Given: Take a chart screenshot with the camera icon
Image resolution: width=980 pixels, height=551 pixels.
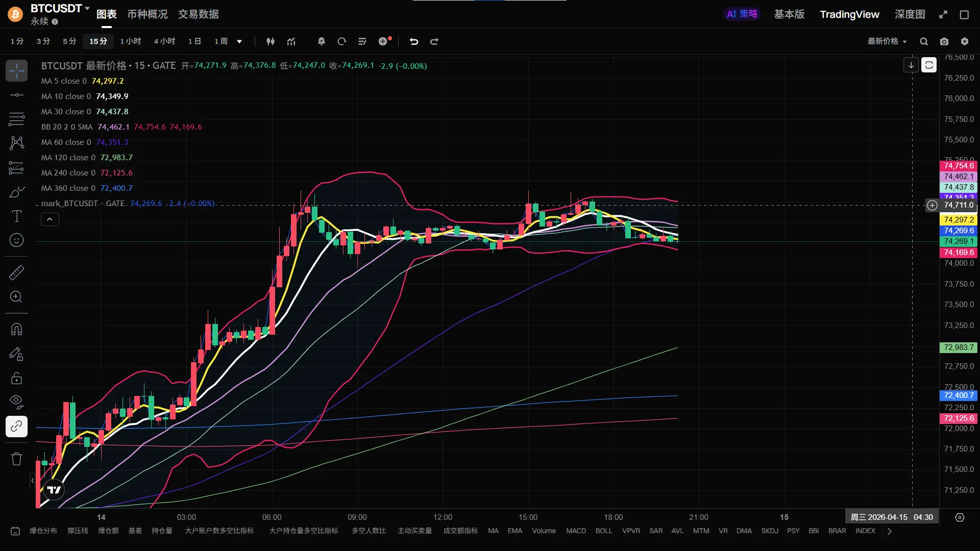Looking at the screenshot, I should coord(944,41).
